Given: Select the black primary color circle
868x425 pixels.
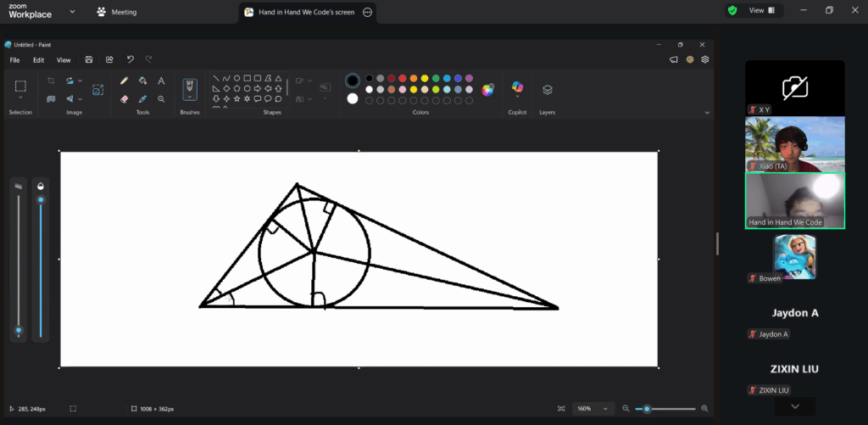Looking at the screenshot, I should click(x=353, y=81).
